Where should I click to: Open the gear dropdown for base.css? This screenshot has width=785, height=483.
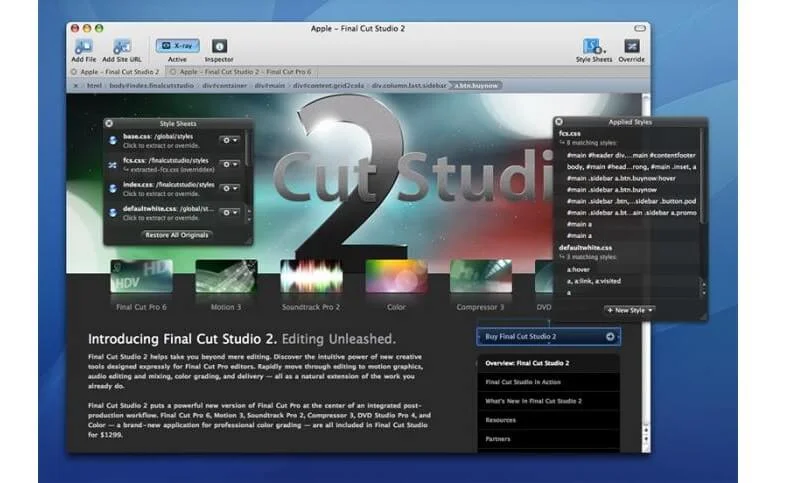[x=230, y=141]
